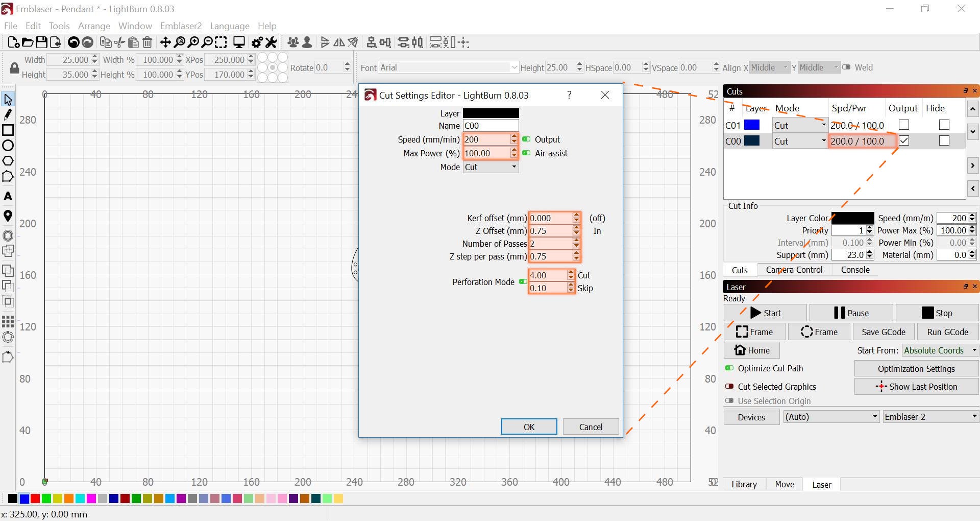Choose the Text tool
The image size is (980, 521).
(x=8, y=196)
